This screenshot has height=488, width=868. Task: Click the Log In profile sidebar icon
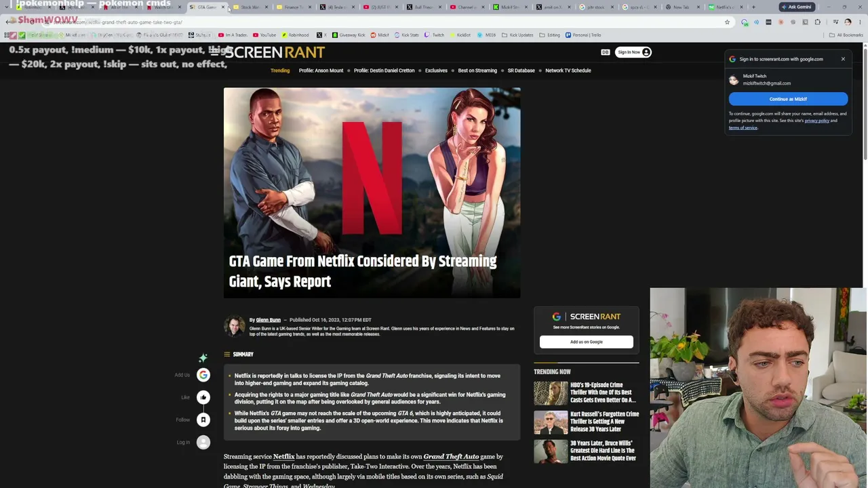[203, 443]
